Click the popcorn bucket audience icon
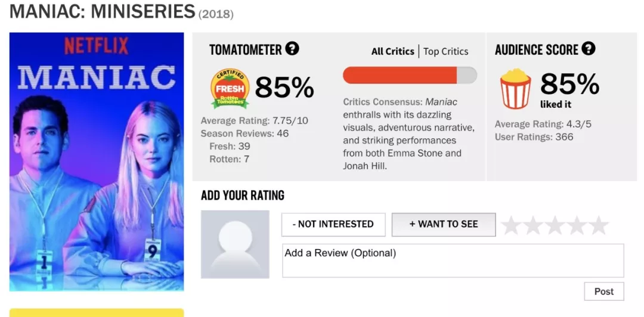Viewport: 644px width, 317px height. tap(515, 89)
